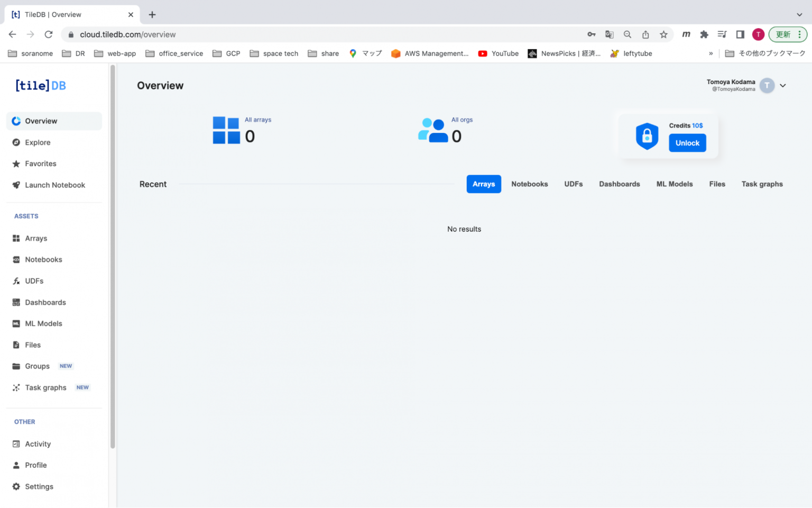Switch to the Notebooks tab in Recent
The height and width of the screenshot is (508, 812).
tap(530, 184)
